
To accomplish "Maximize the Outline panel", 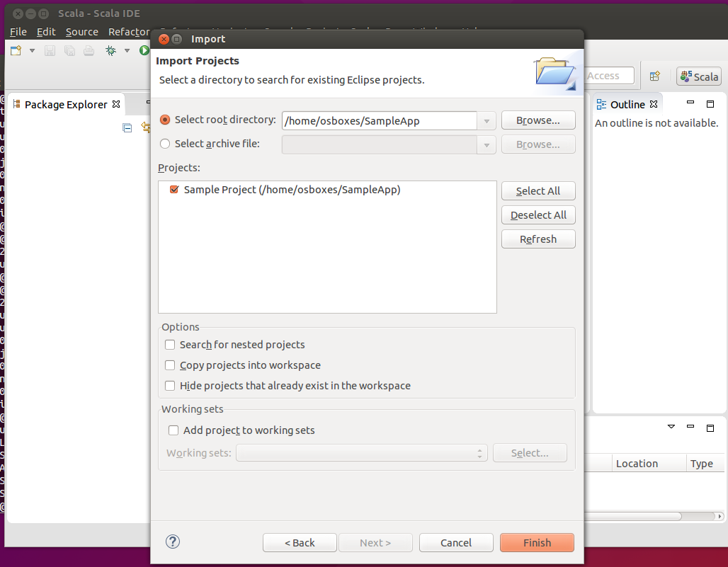I will click(x=710, y=104).
